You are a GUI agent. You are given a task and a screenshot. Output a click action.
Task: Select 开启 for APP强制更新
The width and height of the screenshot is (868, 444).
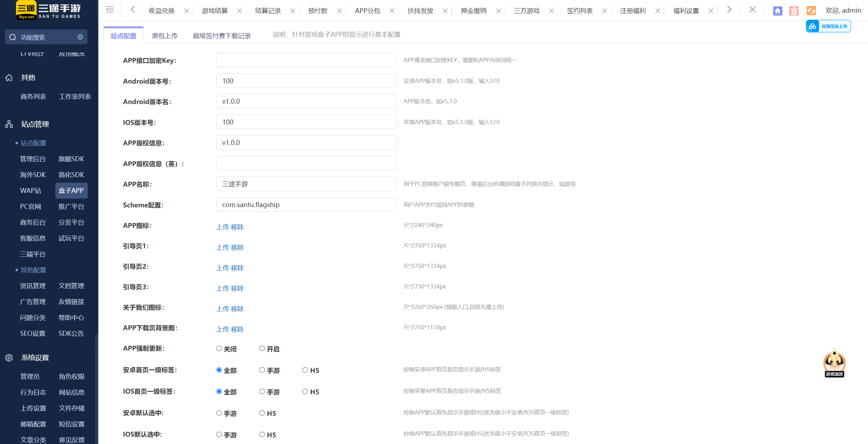coord(262,348)
